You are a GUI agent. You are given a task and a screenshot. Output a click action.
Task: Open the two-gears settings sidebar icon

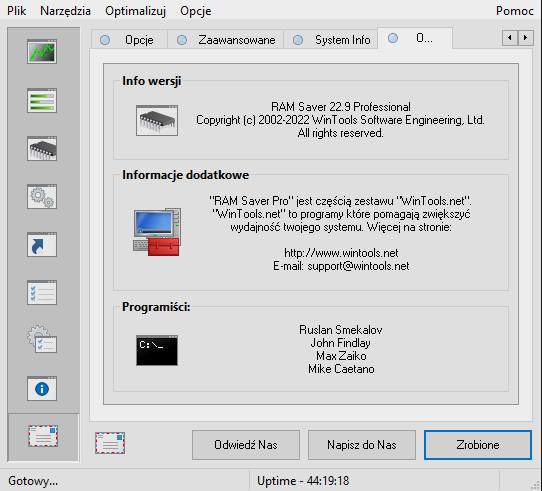click(x=42, y=197)
